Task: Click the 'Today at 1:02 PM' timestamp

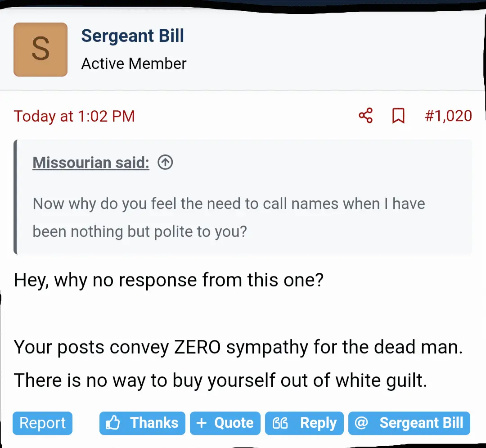Action: [x=74, y=116]
